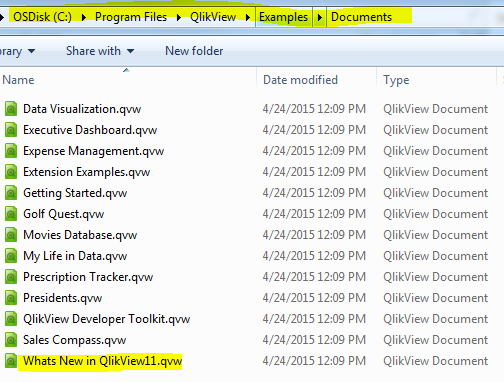Click date modified of Data Visualization.qvw
This screenshot has width=504, height=382.
tap(314, 109)
